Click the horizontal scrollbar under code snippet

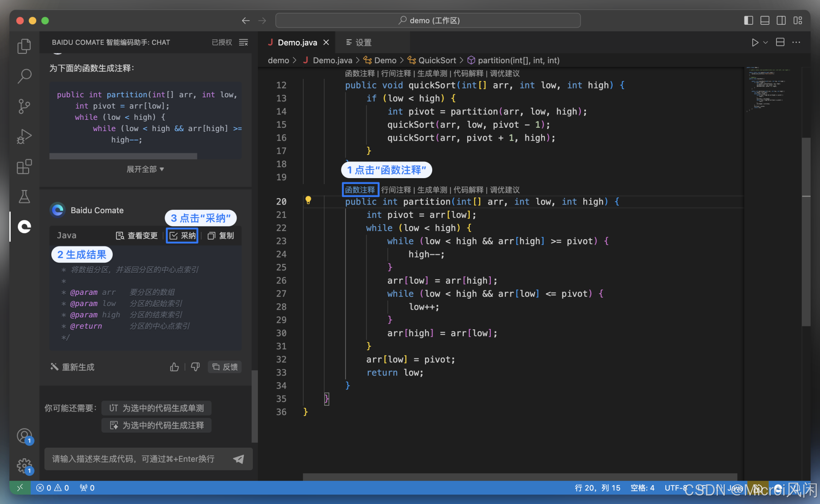123,156
